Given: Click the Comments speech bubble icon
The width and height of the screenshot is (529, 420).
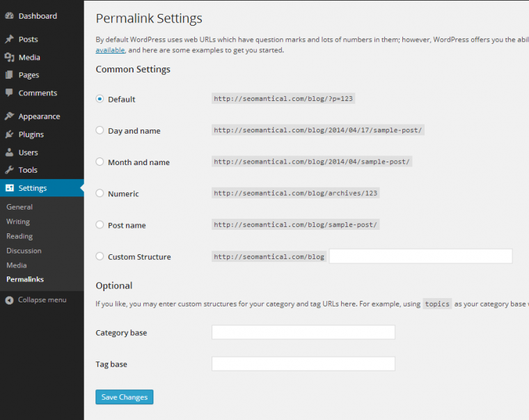Looking at the screenshot, I should 10,93.
